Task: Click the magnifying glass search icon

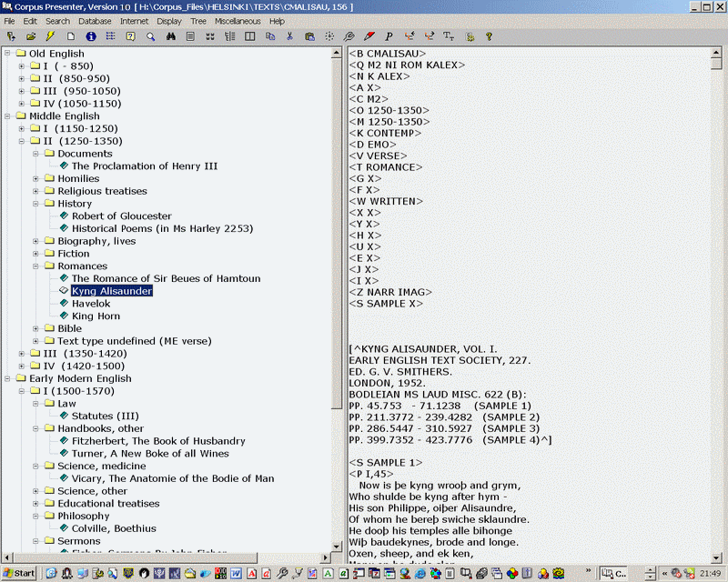Action: (x=150, y=36)
